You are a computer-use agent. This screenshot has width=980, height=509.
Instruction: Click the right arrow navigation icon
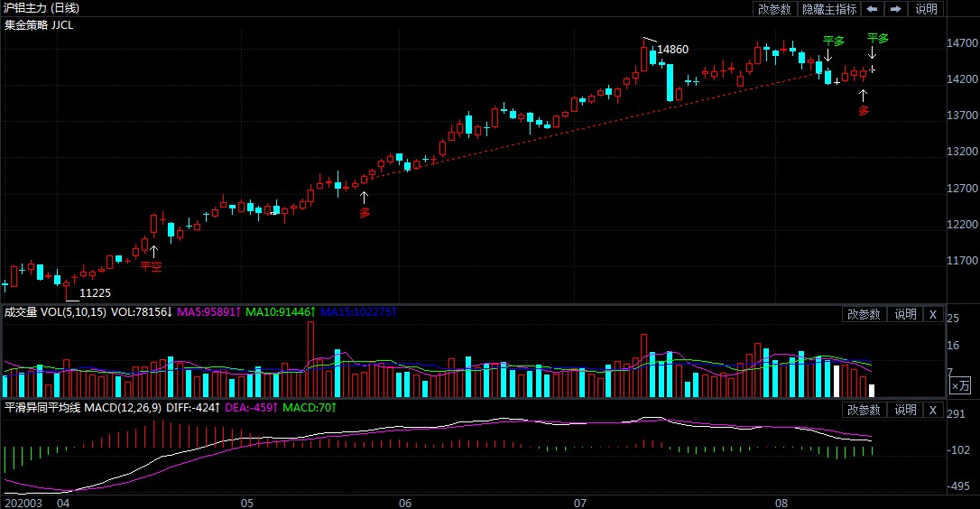pos(895,9)
